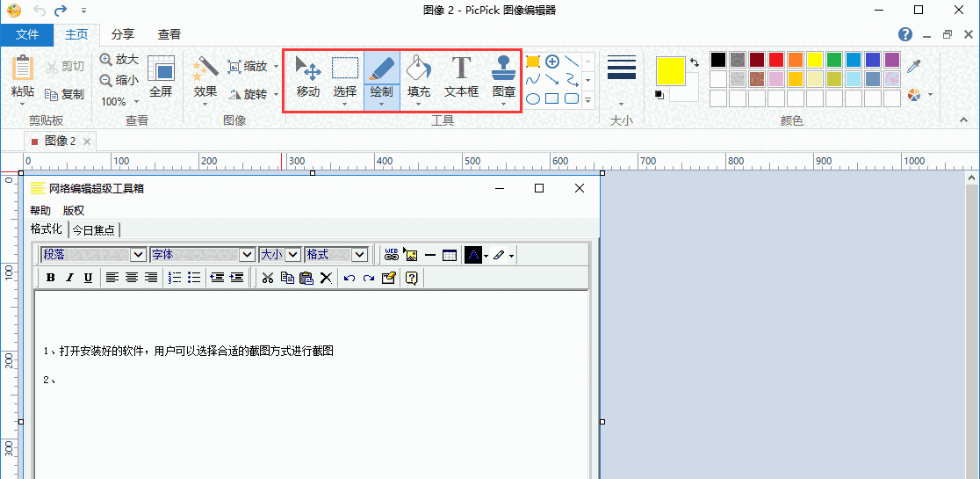Expand the Paste (粘贴) dropdown arrow

[23, 105]
